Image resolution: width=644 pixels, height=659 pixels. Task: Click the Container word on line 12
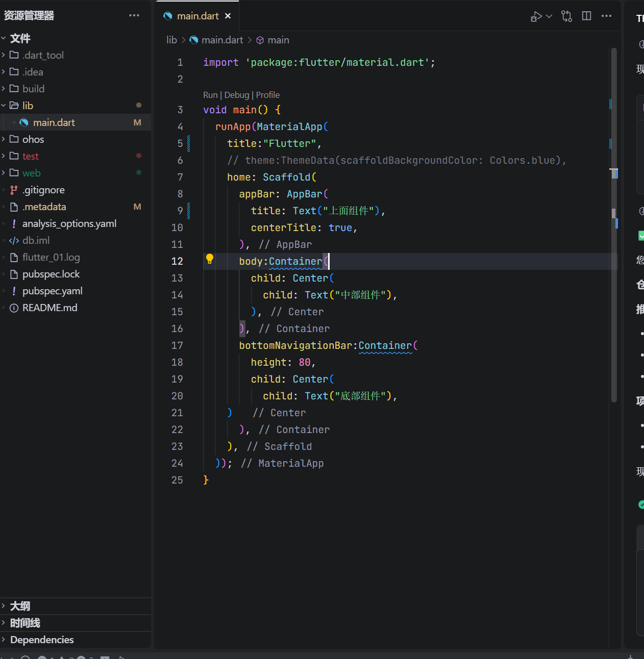coord(295,261)
